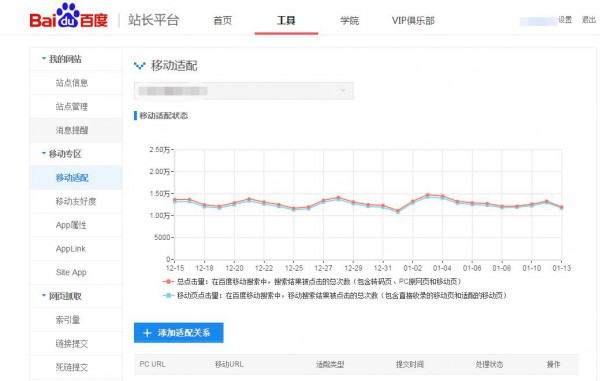This screenshot has width=600, height=381.
Task: Collapse the 我的网站 section
Action: [x=44, y=59]
